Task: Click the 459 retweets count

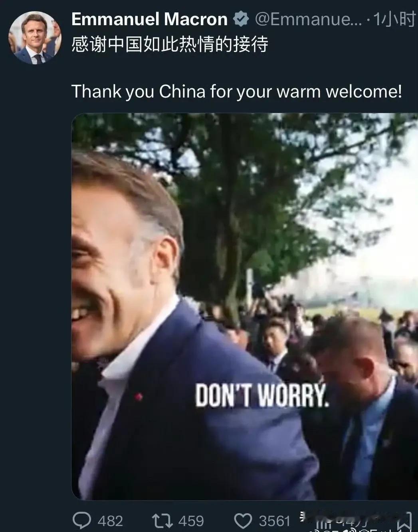Action: pyautogui.click(x=191, y=521)
